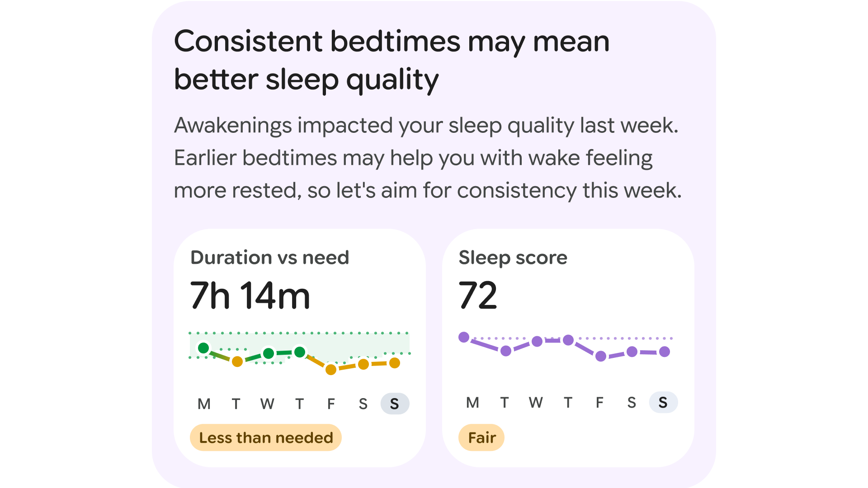Click Sunday's purple point in sleep score chart
Viewport: 868px width, 488px height.
point(665,352)
